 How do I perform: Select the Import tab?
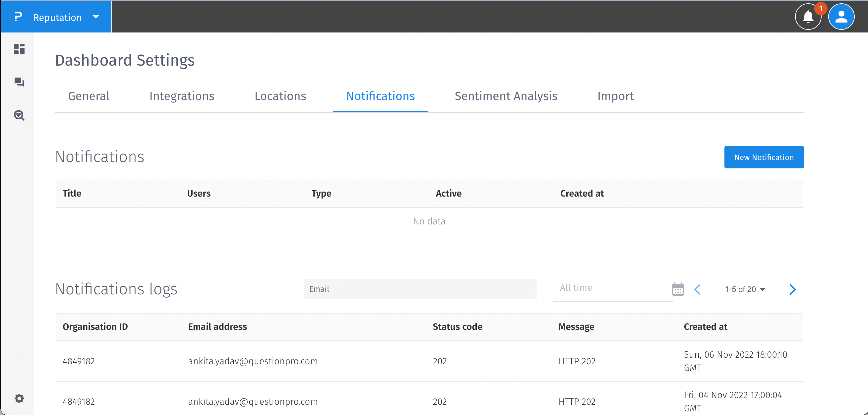point(615,96)
